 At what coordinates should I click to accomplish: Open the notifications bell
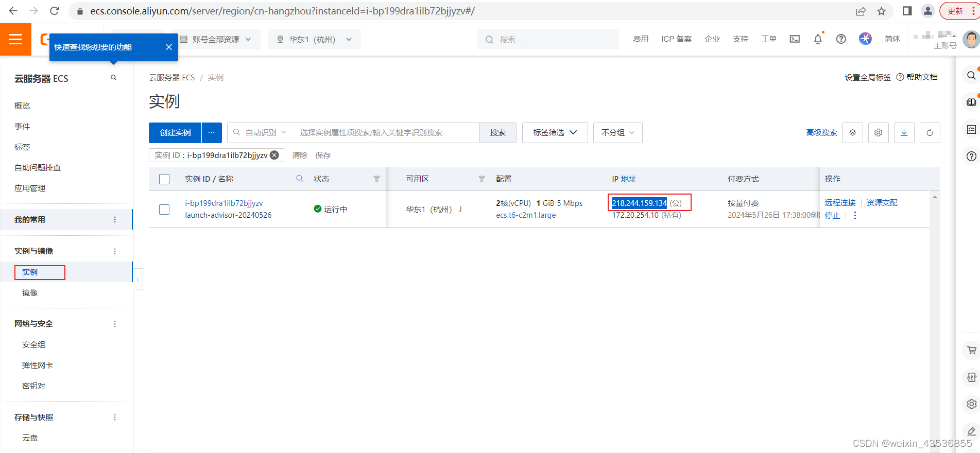818,39
